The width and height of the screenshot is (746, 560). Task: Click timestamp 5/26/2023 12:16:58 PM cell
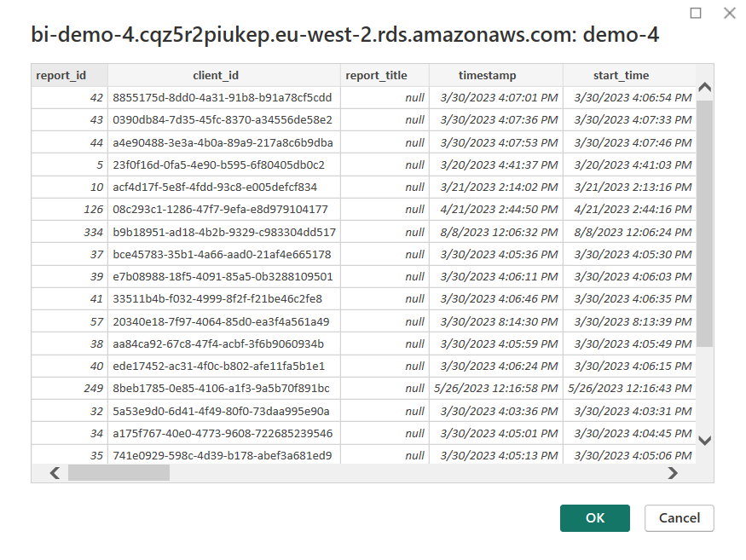click(496, 389)
